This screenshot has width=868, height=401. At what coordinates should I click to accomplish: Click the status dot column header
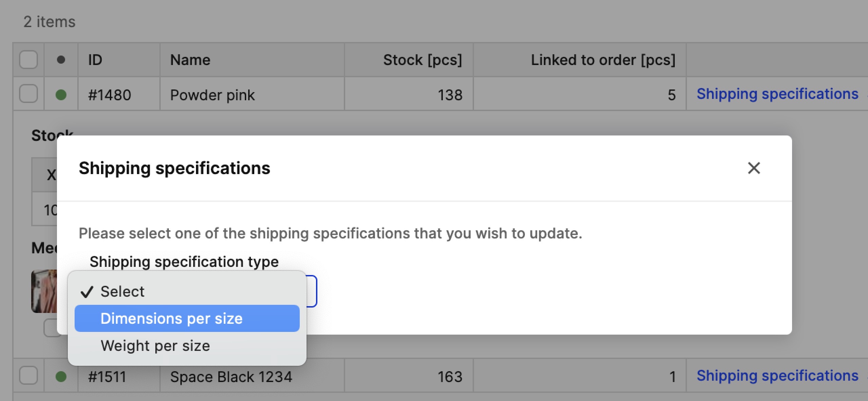[61, 60]
